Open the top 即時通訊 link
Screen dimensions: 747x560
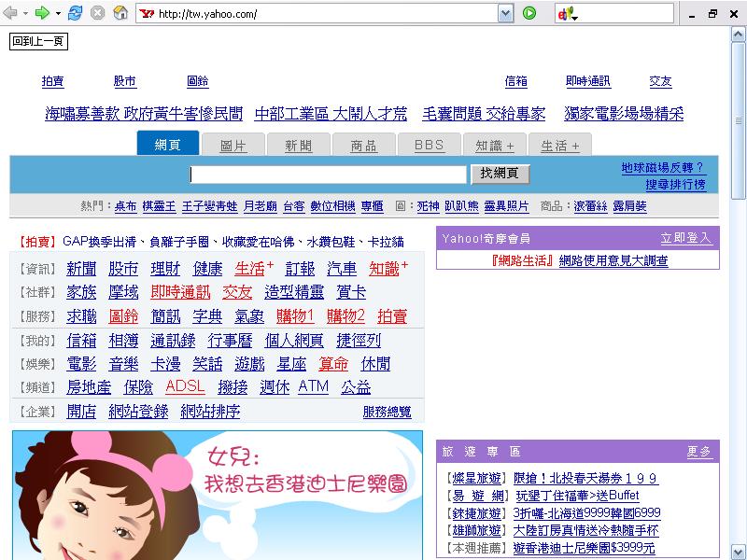tap(588, 81)
